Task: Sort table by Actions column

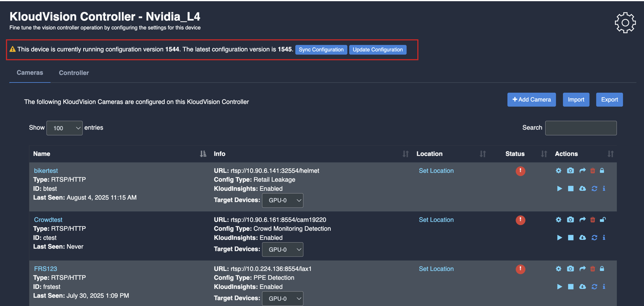Action: [x=611, y=154]
